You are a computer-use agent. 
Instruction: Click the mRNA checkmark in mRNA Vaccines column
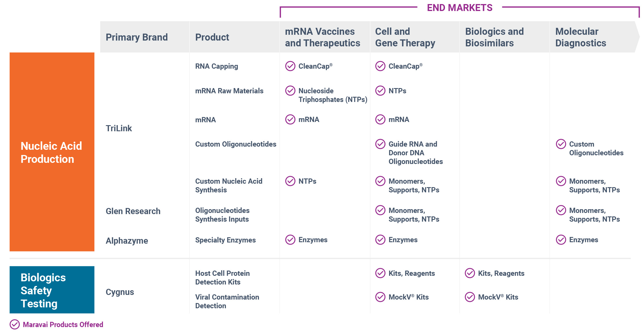click(x=290, y=119)
